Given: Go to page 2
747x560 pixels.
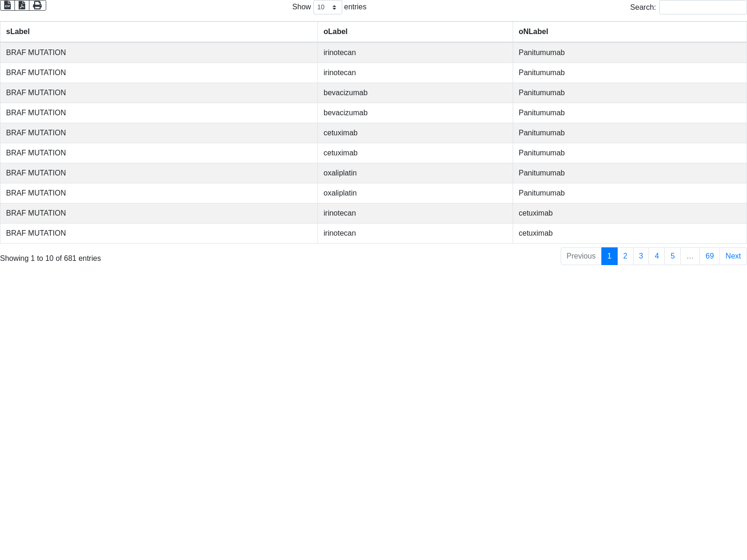Looking at the screenshot, I should click(x=625, y=256).
